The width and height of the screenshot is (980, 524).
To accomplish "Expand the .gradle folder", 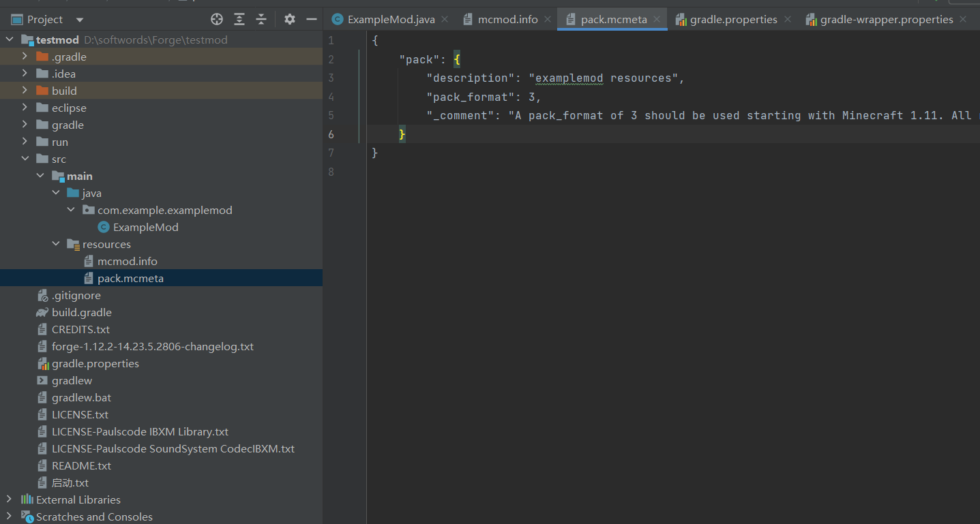I will pos(25,57).
